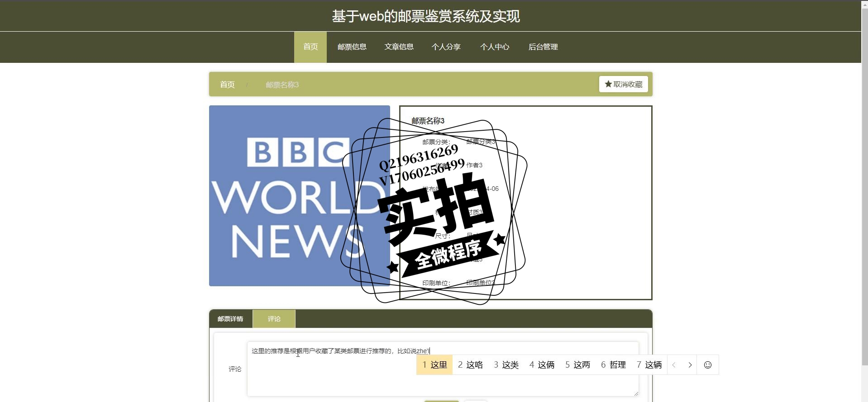Viewport: 868px width, 402px height.
Task: Select IME candidate 1 这里
Action: click(434, 365)
